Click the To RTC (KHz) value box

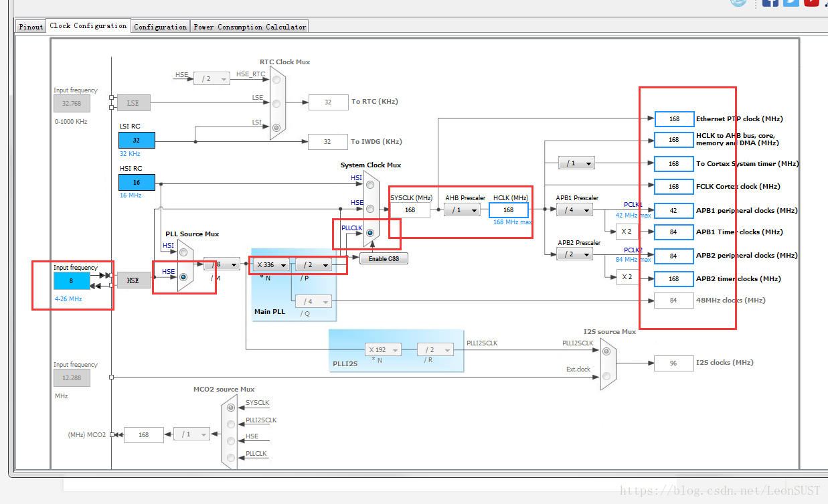(x=328, y=102)
